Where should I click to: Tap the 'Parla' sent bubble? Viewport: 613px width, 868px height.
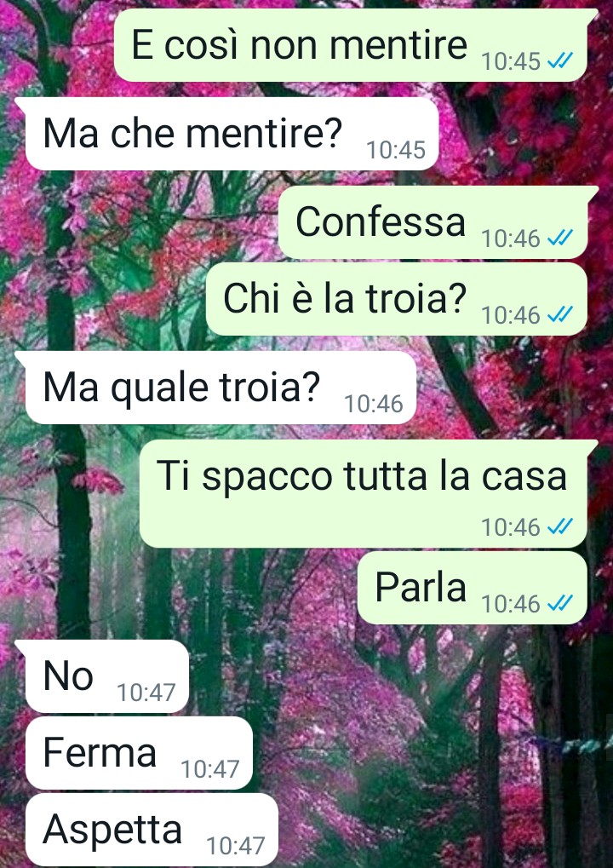point(472,588)
